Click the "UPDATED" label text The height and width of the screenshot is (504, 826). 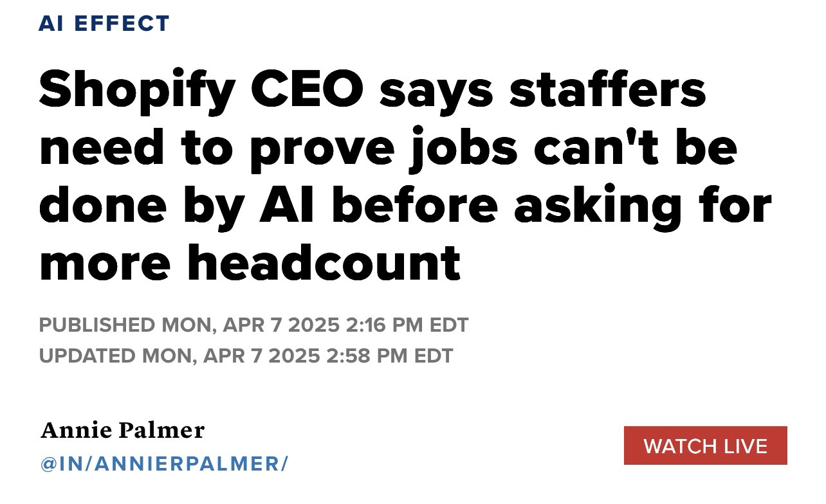[x=88, y=355]
